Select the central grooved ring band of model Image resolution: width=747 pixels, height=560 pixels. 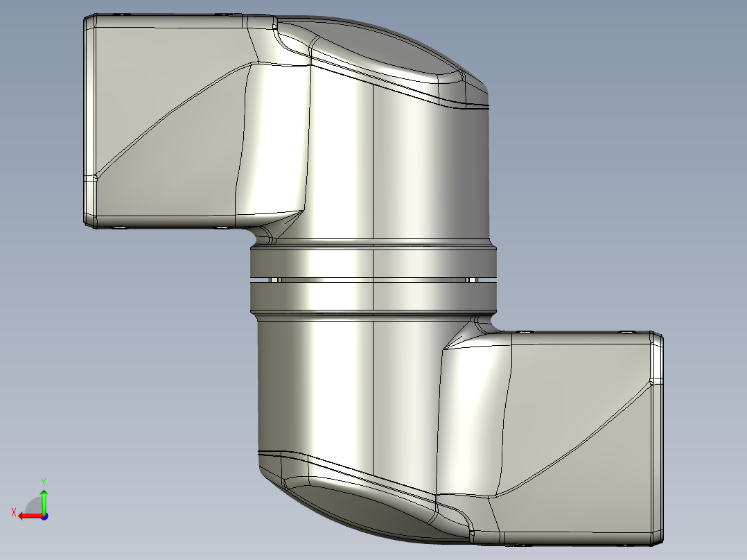click(x=373, y=280)
